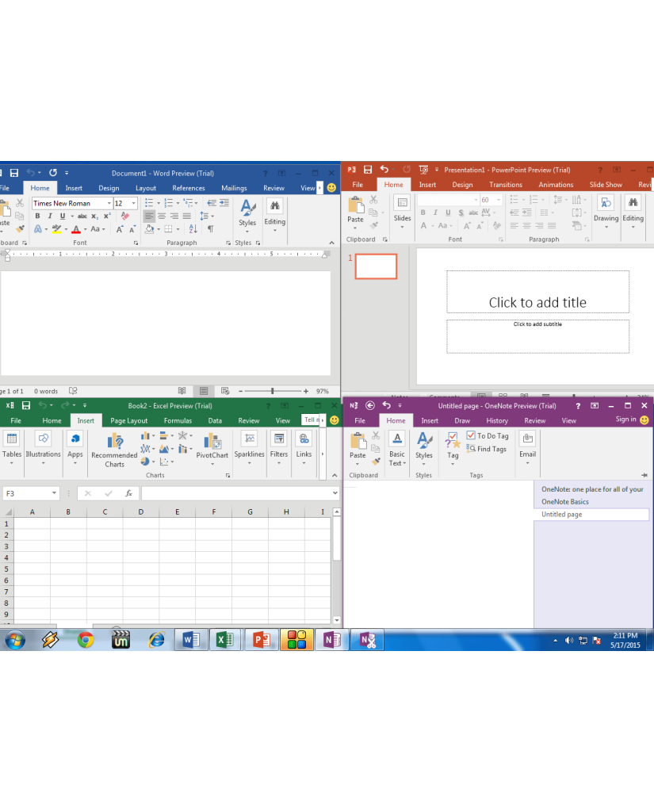Open Change Case menu in Word
Image resolution: width=654 pixels, height=812 pixels.
click(x=98, y=229)
